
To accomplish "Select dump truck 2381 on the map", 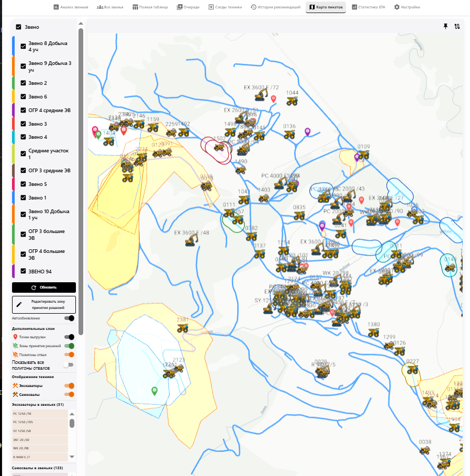I will click(183, 328).
